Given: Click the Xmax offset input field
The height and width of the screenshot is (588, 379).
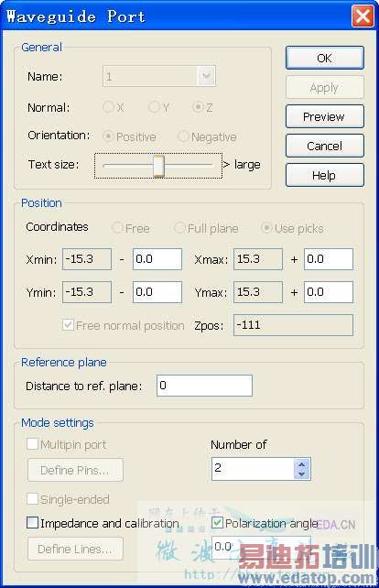Looking at the screenshot, I should click(x=329, y=259).
